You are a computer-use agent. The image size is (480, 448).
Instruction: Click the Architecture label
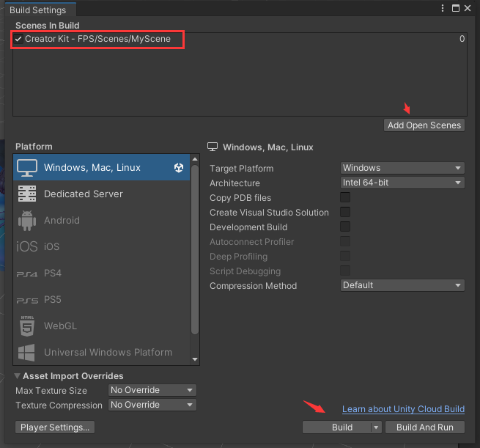tap(235, 183)
